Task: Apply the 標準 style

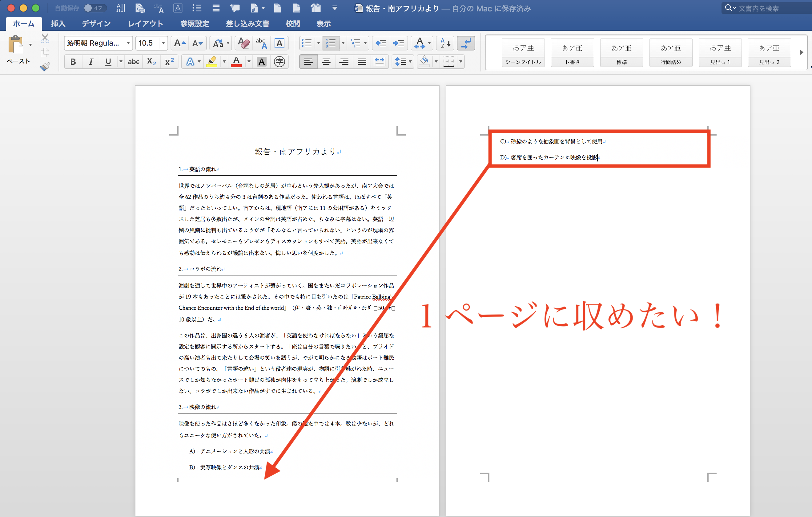Action: (x=621, y=53)
